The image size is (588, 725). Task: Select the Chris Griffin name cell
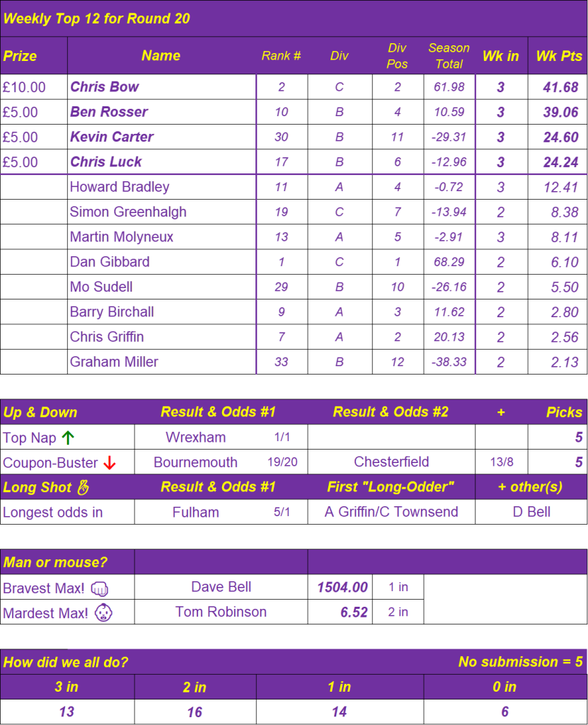tap(162, 336)
